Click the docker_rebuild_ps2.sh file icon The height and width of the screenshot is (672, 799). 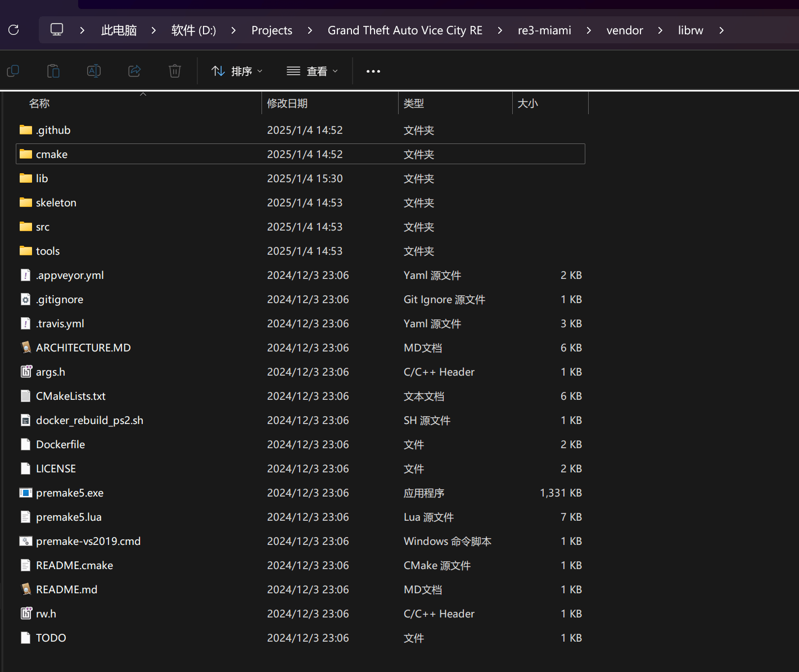tap(26, 420)
